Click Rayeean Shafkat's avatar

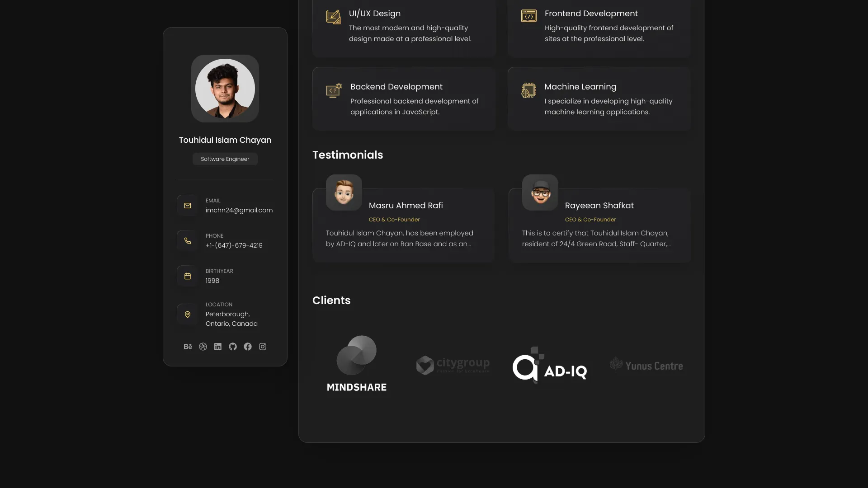(540, 192)
